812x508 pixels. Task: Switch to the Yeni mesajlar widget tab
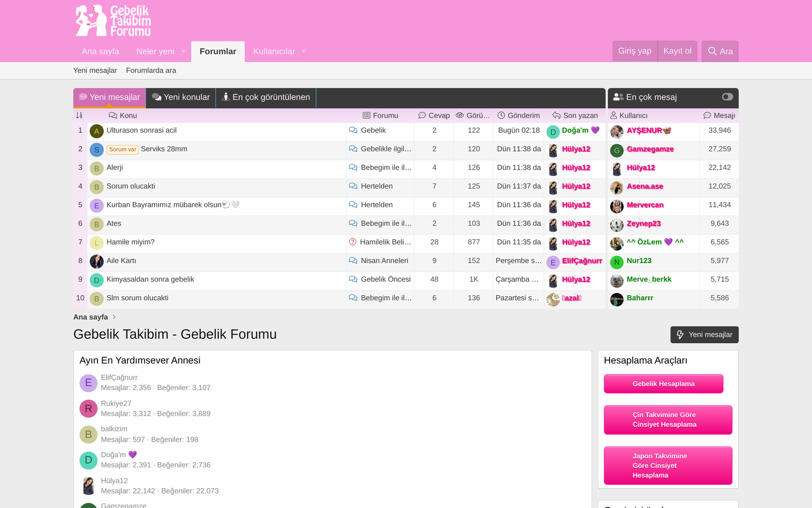point(109,97)
